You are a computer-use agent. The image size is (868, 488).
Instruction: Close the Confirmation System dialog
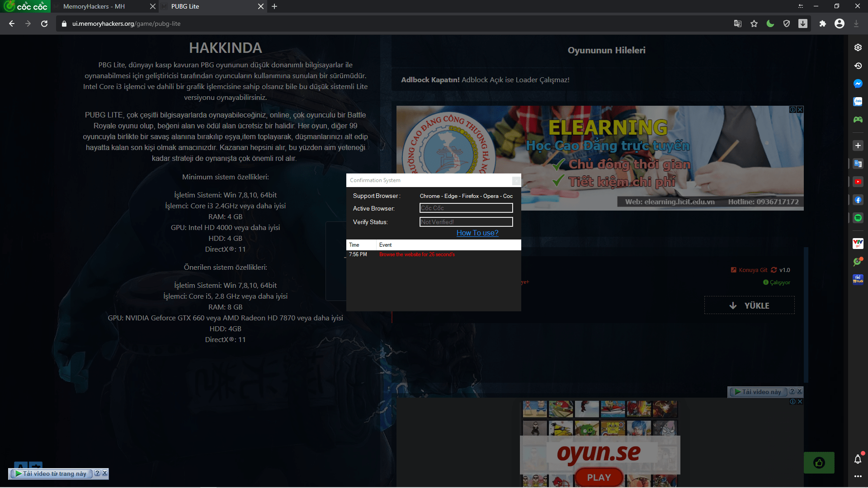(516, 181)
